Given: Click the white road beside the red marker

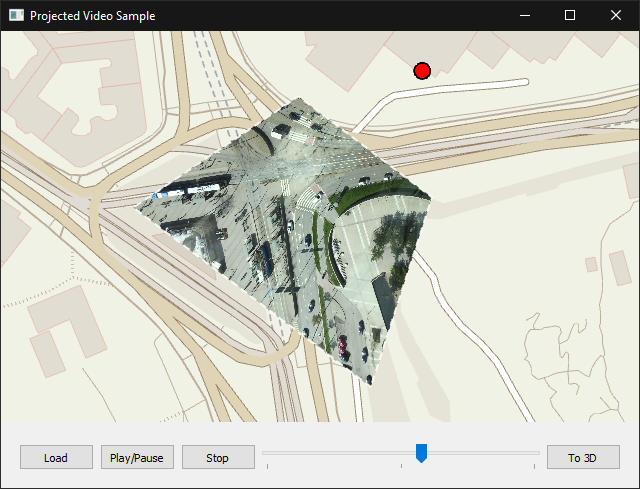Looking at the screenshot, I should click(x=470, y=87).
